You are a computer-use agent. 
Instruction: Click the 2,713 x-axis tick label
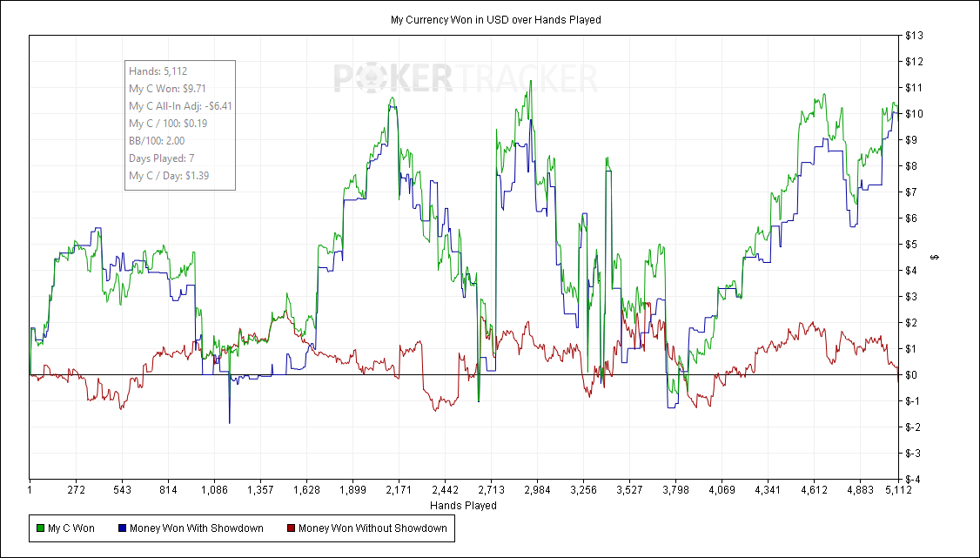491,490
